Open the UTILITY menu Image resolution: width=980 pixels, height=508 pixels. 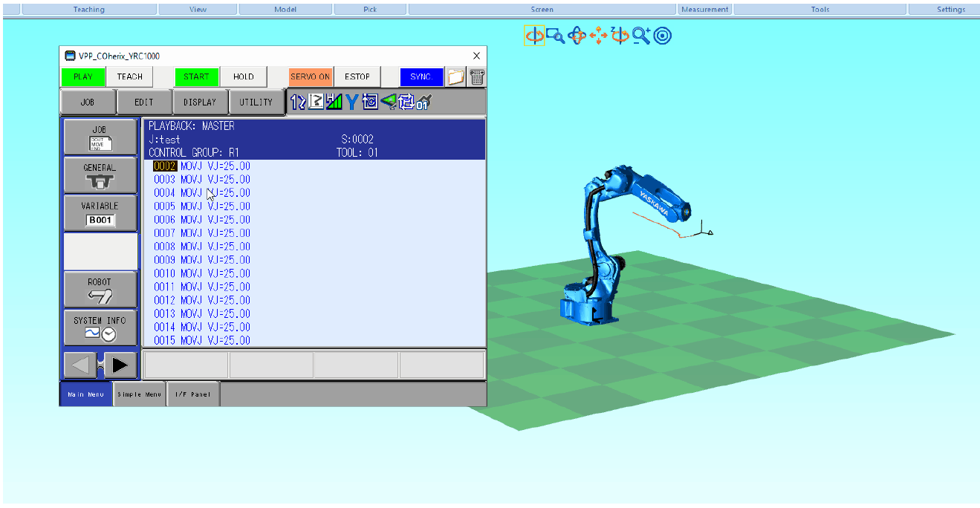[x=256, y=102]
